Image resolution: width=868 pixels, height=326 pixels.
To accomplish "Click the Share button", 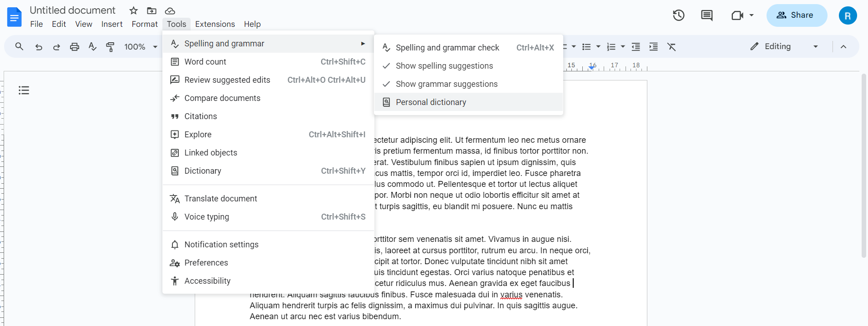I will point(797,15).
